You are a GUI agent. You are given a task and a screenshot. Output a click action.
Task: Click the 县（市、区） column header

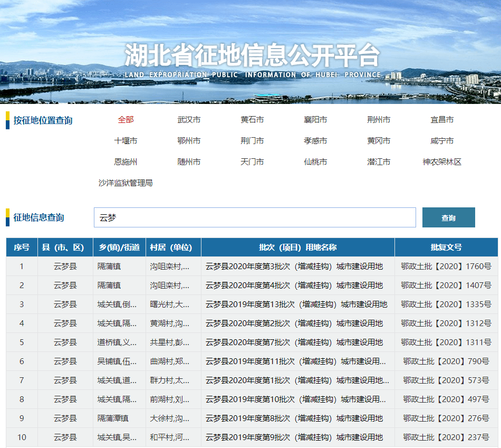pyautogui.click(x=65, y=247)
